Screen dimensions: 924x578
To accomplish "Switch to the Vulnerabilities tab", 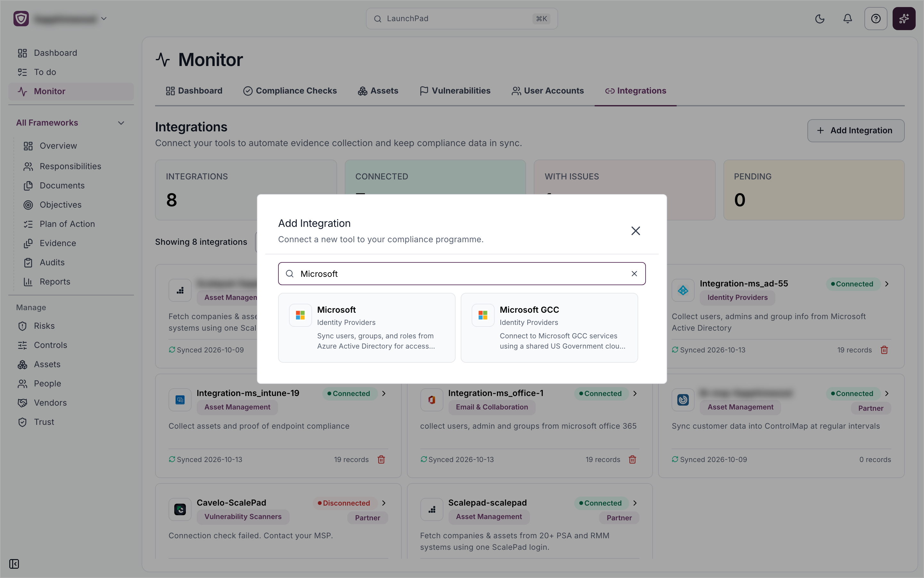I will pos(455,91).
